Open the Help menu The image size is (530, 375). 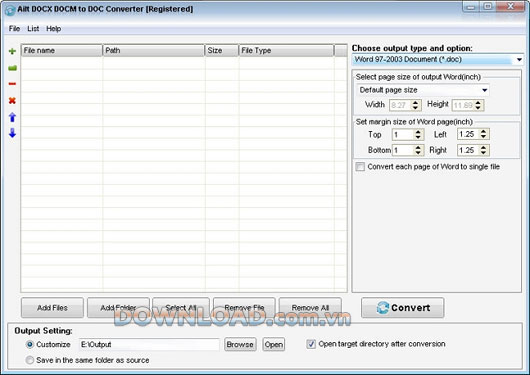click(53, 29)
